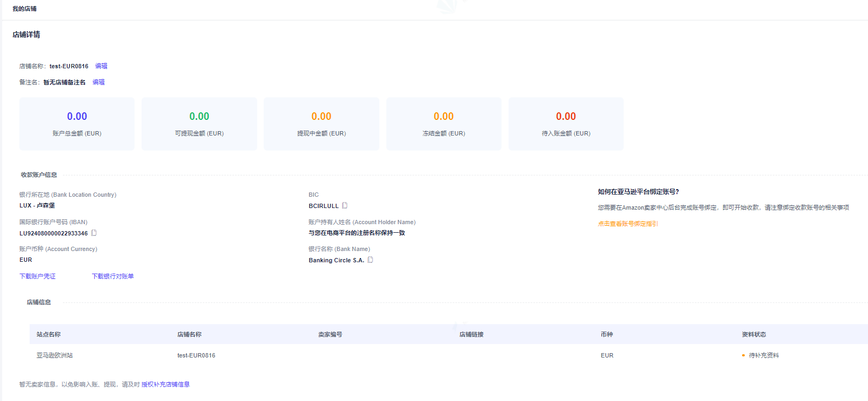Download account certificate (下载账户凭证)
This screenshot has height=401, width=868.
pos(38,276)
